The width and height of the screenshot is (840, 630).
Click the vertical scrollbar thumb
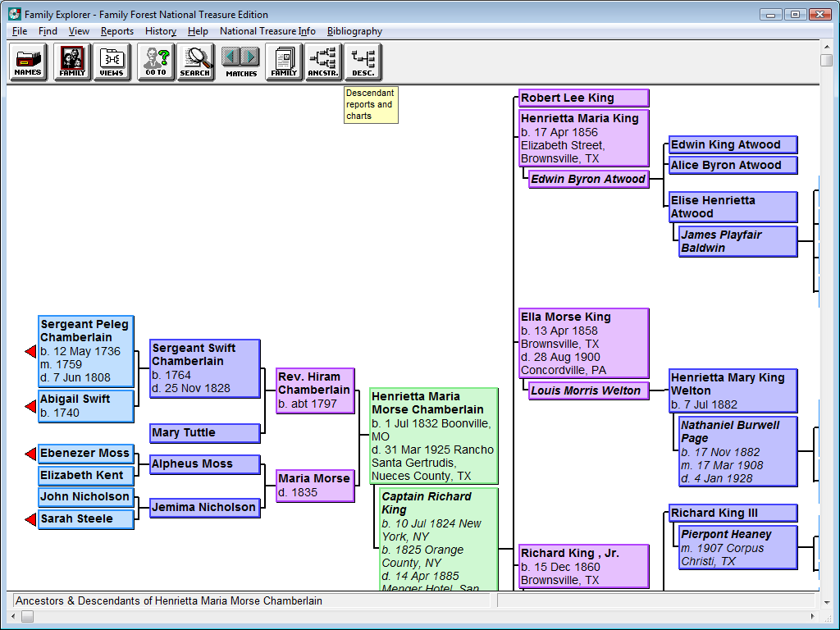coord(826,60)
